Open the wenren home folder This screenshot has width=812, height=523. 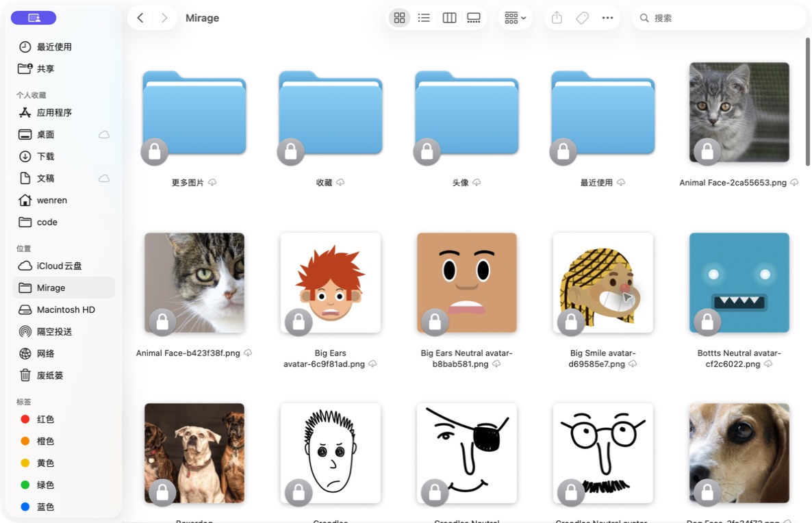pyautogui.click(x=63, y=200)
